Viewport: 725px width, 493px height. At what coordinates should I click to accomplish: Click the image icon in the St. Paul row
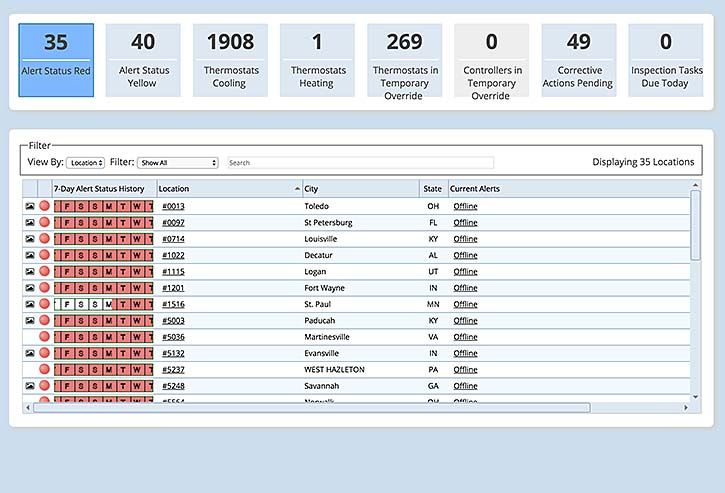(x=30, y=304)
